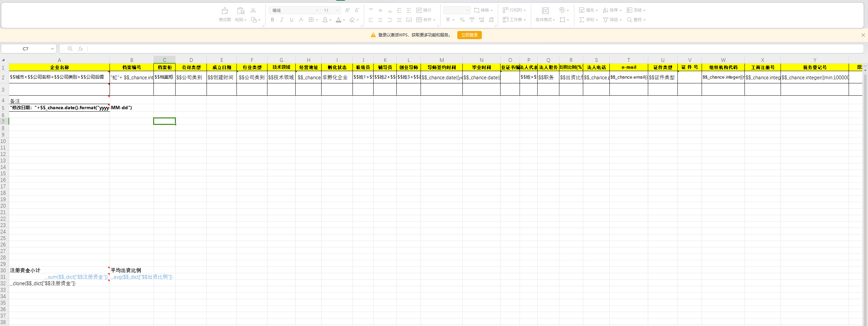Open the Rows and Columns (行和列) menu
Viewport: 868px width, 326px height.
point(514,10)
